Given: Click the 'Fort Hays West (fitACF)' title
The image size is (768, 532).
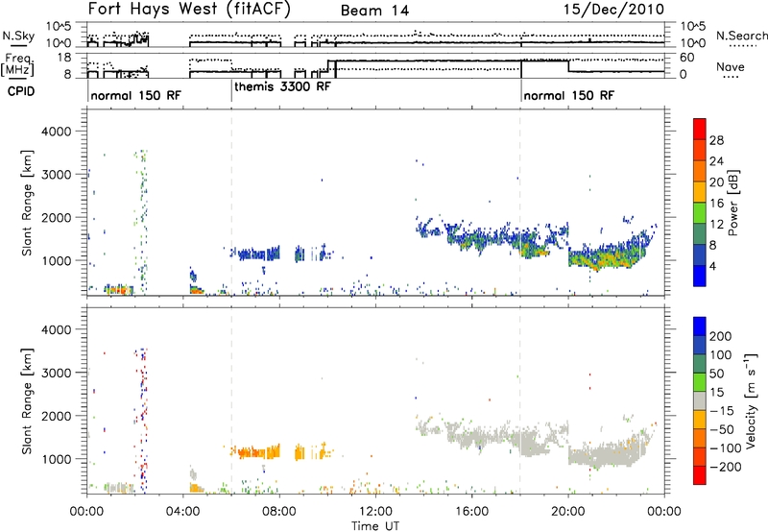Looking at the screenshot, I should pyautogui.click(x=189, y=10).
